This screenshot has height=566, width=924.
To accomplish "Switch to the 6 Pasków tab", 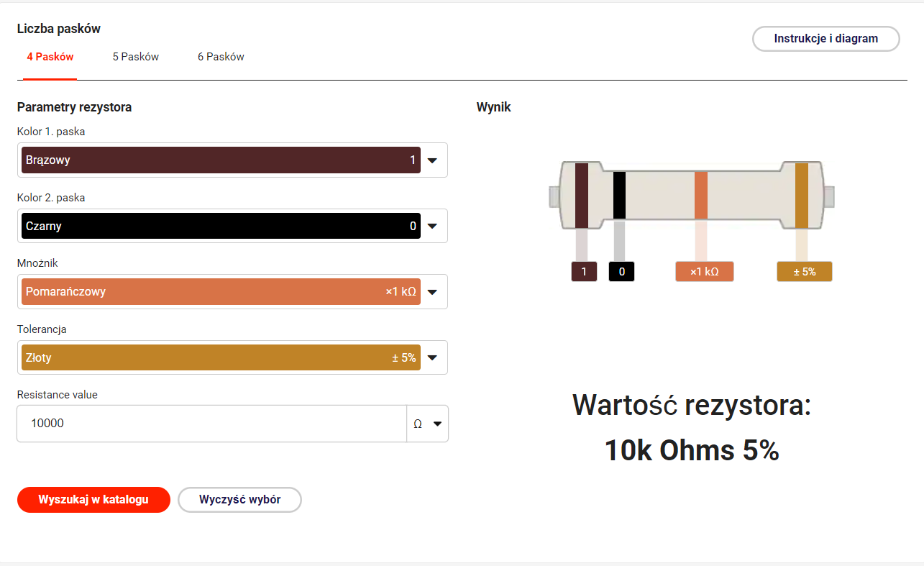I will (x=221, y=57).
